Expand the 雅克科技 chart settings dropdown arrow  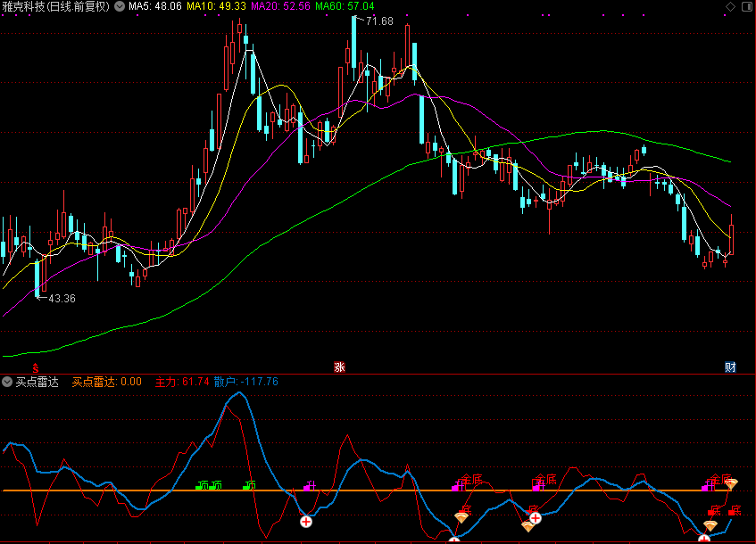click(120, 6)
